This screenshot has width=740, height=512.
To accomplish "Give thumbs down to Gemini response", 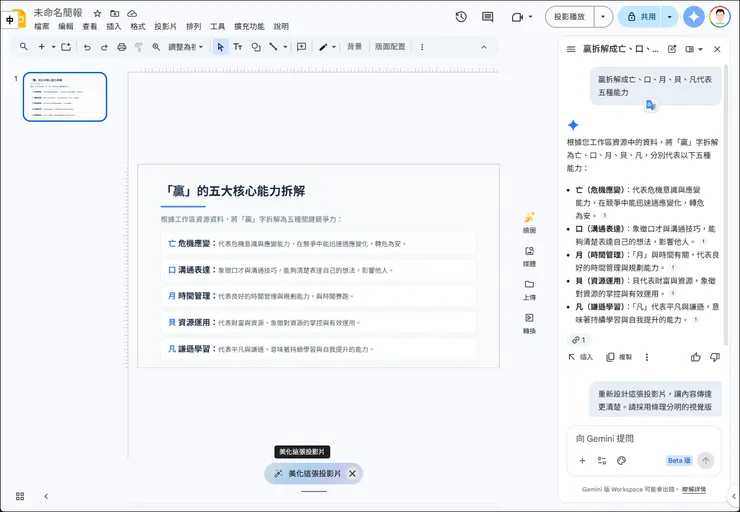I will pyautogui.click(x=715, y=357).
